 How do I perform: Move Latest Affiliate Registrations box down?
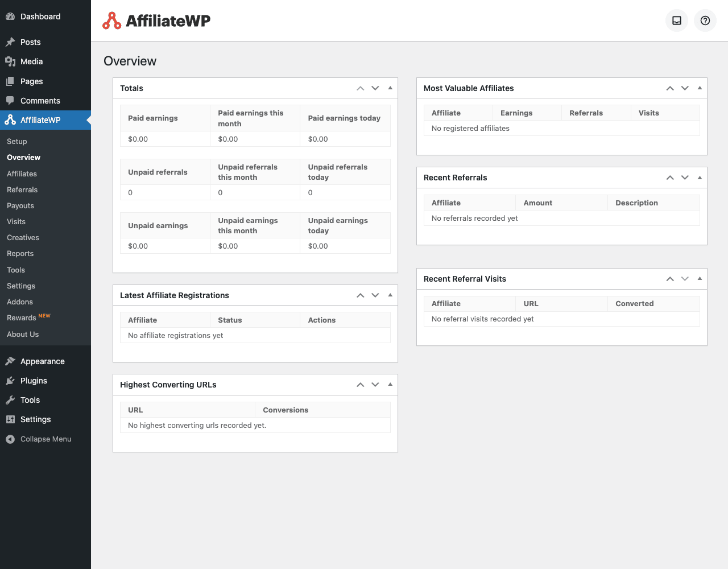(375, 295)
